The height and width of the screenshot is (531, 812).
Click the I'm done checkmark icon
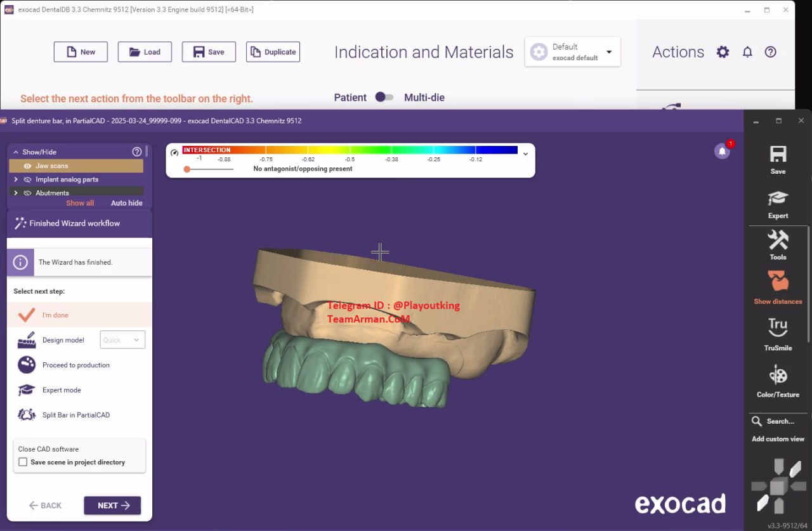coord(26,315)
